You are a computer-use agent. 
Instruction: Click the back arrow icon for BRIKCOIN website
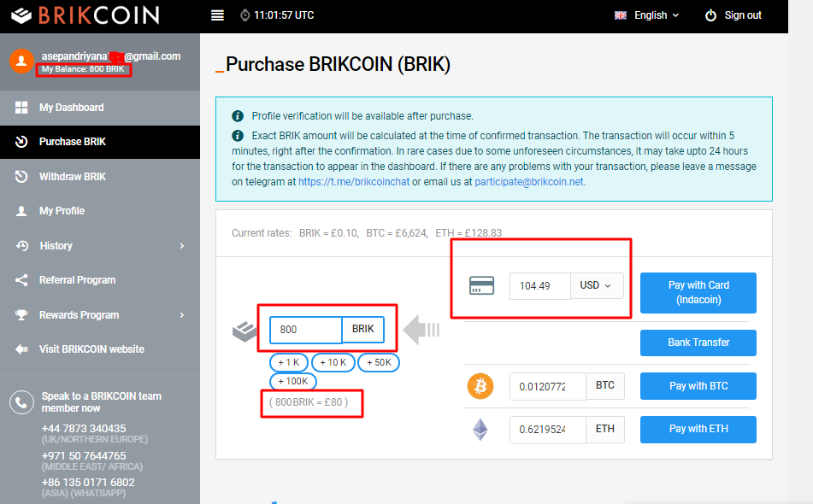click(21, 349)
